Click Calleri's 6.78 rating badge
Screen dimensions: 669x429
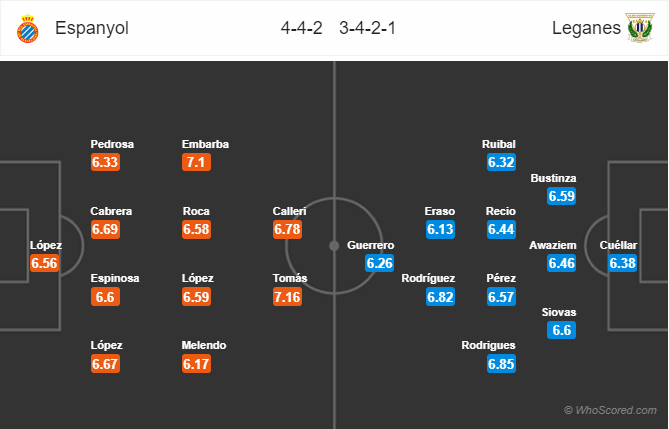coord(287,229)
